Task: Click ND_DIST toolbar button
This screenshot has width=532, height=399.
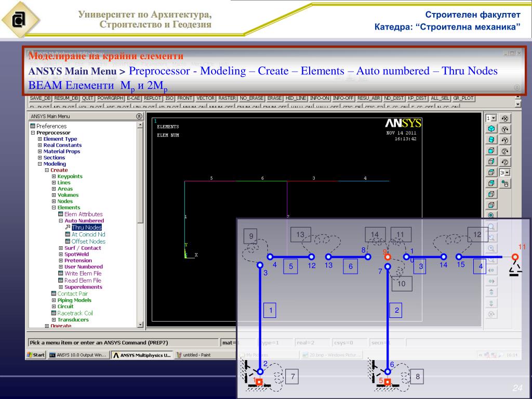Action: click(x=394, y=98)
